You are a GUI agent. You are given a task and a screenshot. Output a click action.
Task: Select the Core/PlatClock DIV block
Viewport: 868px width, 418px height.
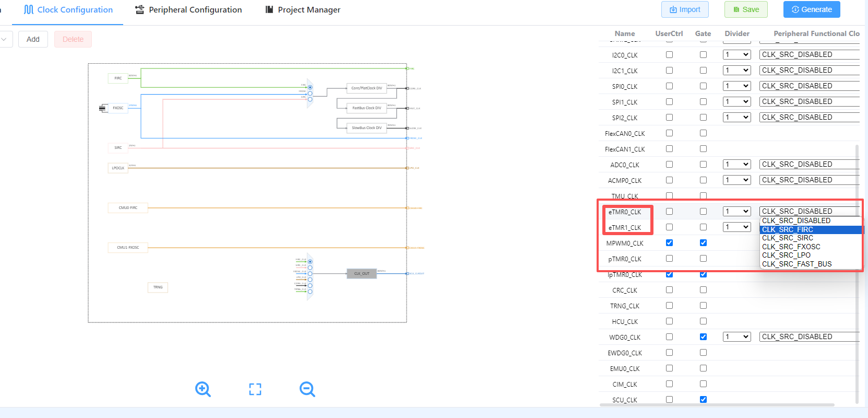click(366, 88)
